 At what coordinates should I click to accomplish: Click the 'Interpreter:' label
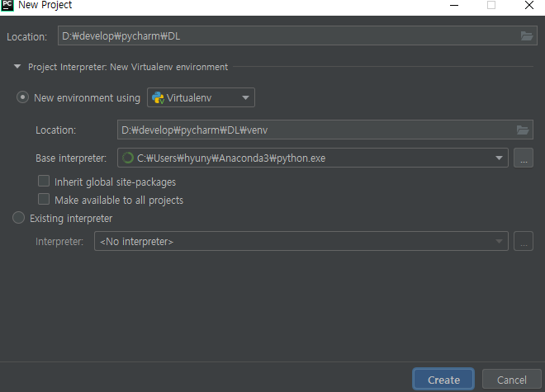click(x=59, y=242)
